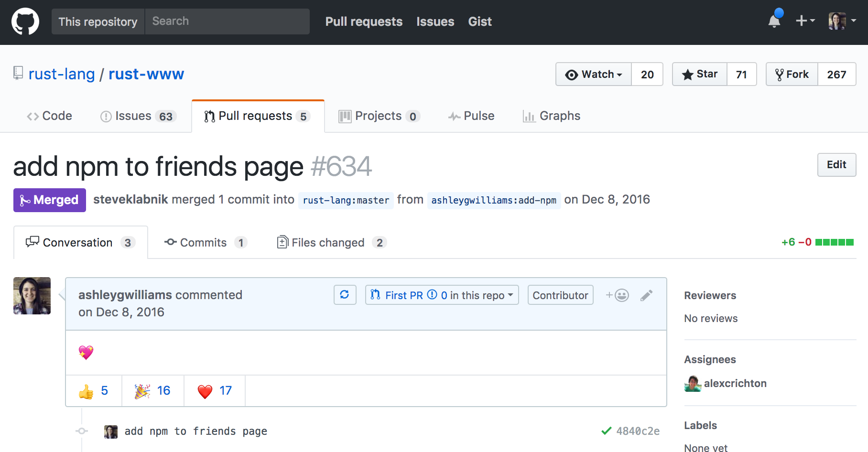
Task: Select the repository Pull requests tab
Action: click(x=258, y=116)
